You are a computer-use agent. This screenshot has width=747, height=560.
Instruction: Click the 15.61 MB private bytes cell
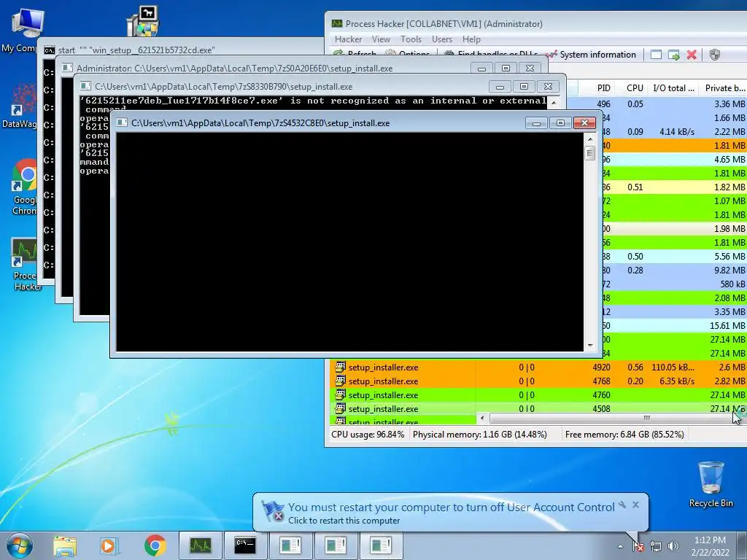[x=727, y=326]
